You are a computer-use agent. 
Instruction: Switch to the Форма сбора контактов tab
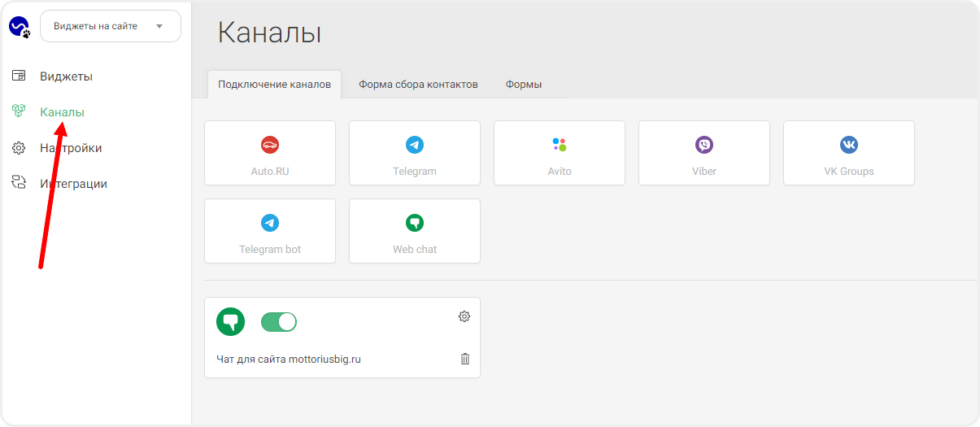coord(418,85)
